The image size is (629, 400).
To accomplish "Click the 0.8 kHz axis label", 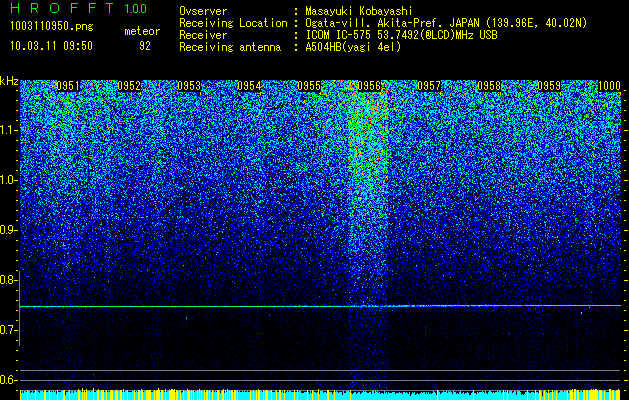I will tap(8, 280).
